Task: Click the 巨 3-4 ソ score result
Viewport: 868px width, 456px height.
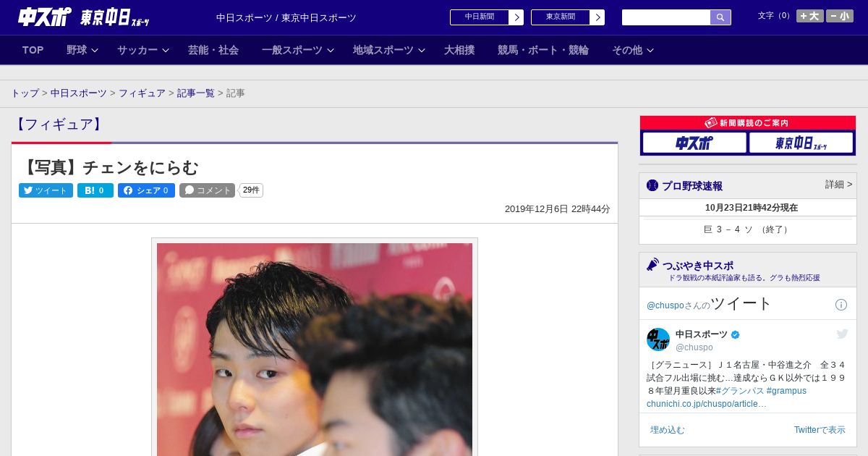Action: (748, 229)
